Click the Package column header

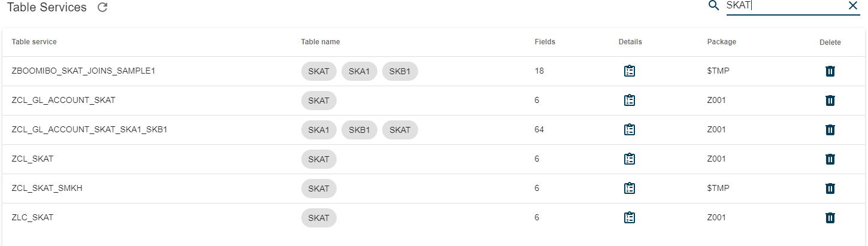[x=721, y=42]
